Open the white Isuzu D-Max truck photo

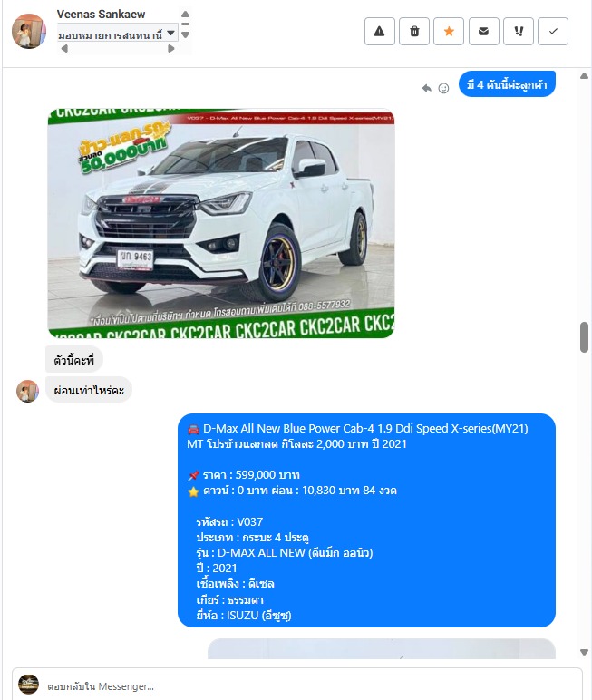[221, 223]
